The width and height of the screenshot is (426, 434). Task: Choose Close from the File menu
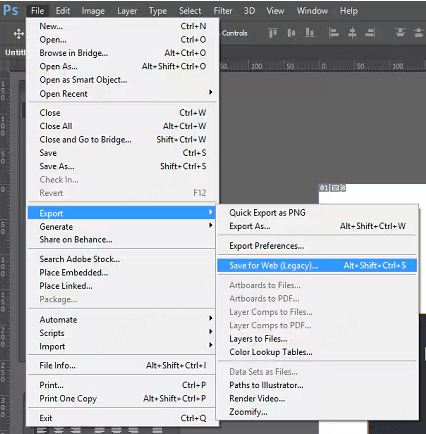[122, 113]
